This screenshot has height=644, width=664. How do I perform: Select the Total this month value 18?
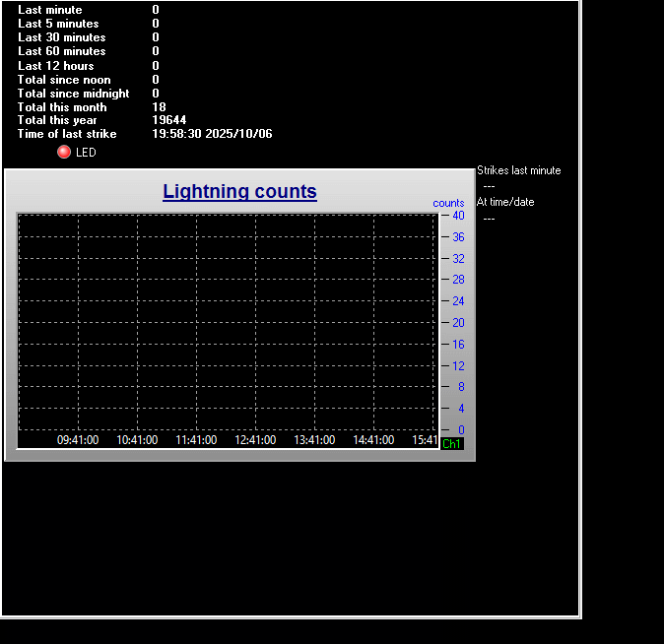[159, 106]
